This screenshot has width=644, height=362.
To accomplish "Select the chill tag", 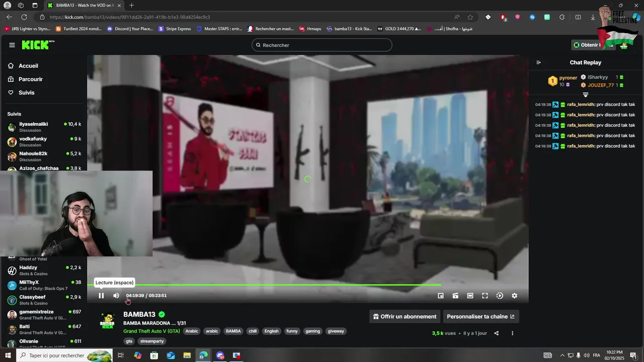I will pyautogui.click(x=253, y=331).
